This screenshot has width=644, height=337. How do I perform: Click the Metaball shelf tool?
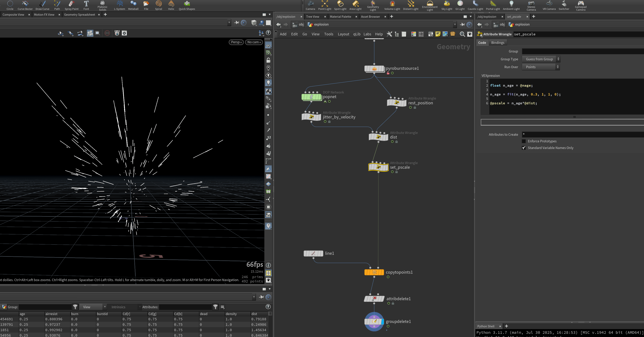pyautogui.click(x=133, y=5)
